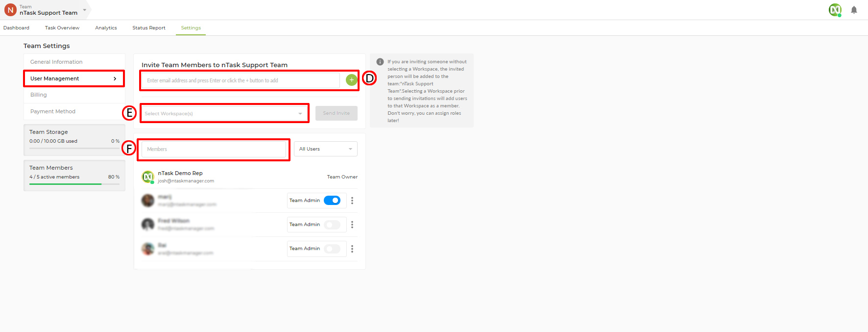
Task: Open the Analytics tab
Action: click(x=106, y=28)
